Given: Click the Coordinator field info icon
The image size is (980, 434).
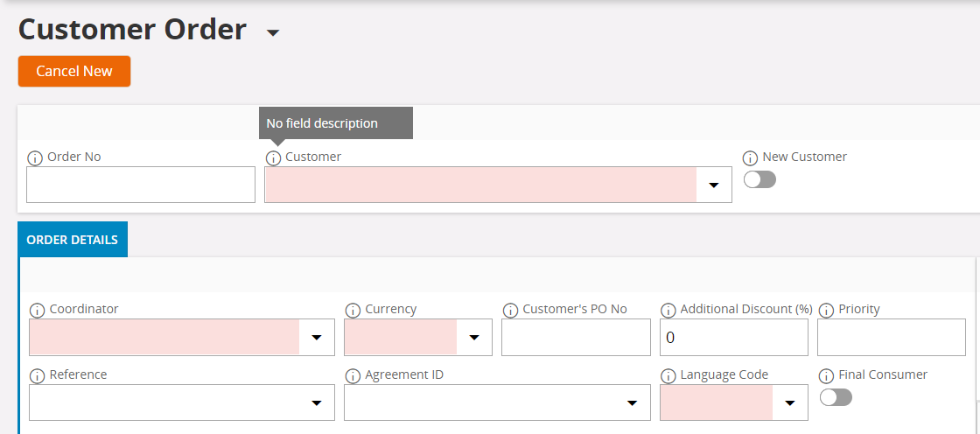Looking at the screenshot, I should tap(37, 311).
